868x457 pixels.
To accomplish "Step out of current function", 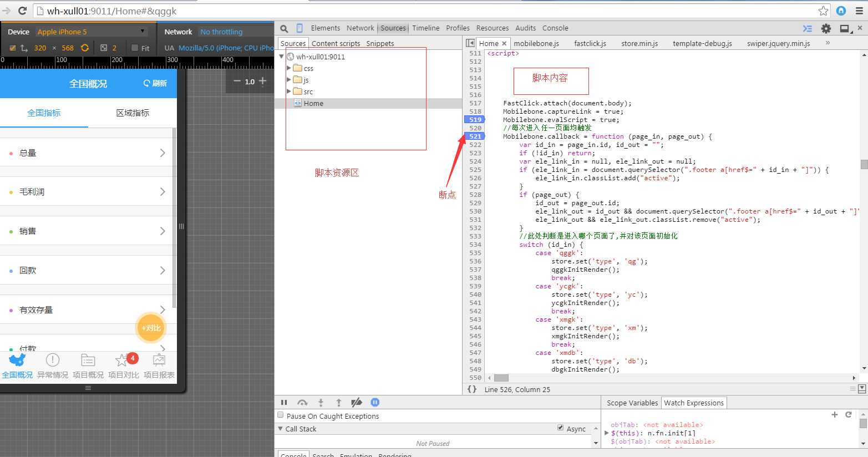I will [x=338, y=403].
